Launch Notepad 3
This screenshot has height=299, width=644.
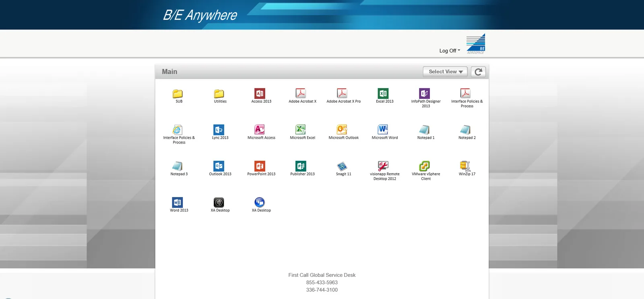click(178, 166)
